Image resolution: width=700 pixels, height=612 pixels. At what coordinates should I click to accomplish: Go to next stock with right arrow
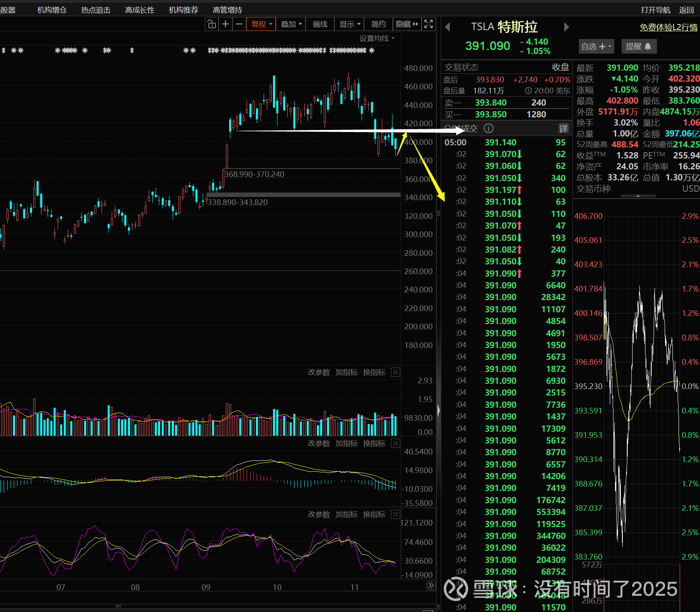[x=566, y=27]
